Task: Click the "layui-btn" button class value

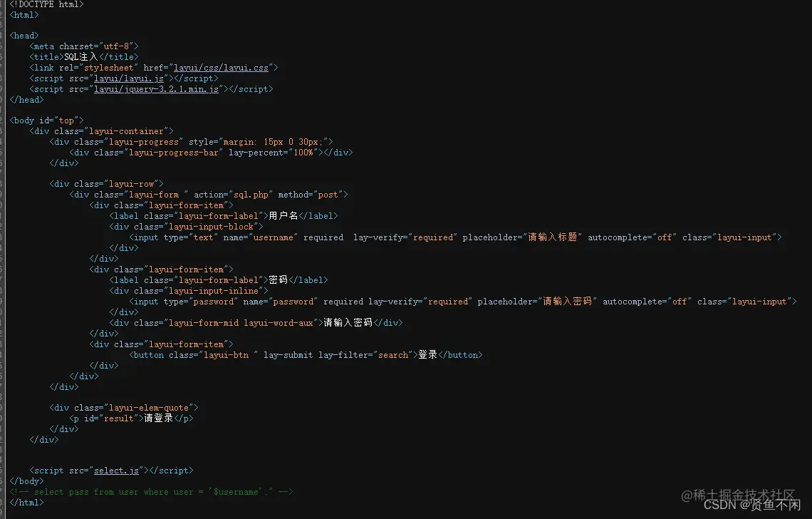Action: (x=229, y=355)
